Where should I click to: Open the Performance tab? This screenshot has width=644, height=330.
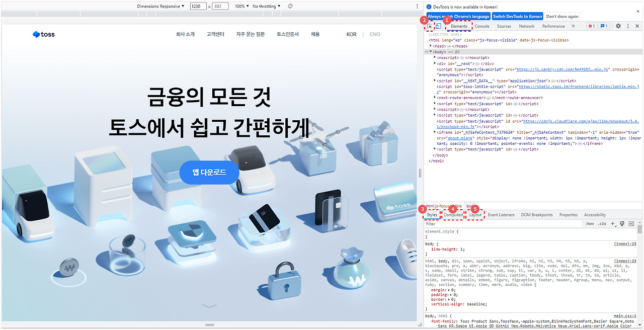(x=553, y=26)
